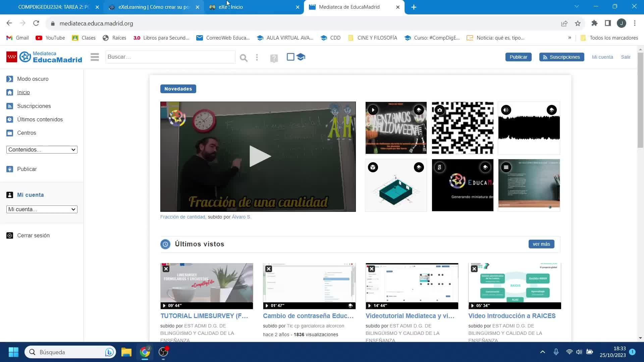Remove TUTORIAL LIMESURVEY from recently viewed
The width and height of the screenshot is (644, 362).
166,269
